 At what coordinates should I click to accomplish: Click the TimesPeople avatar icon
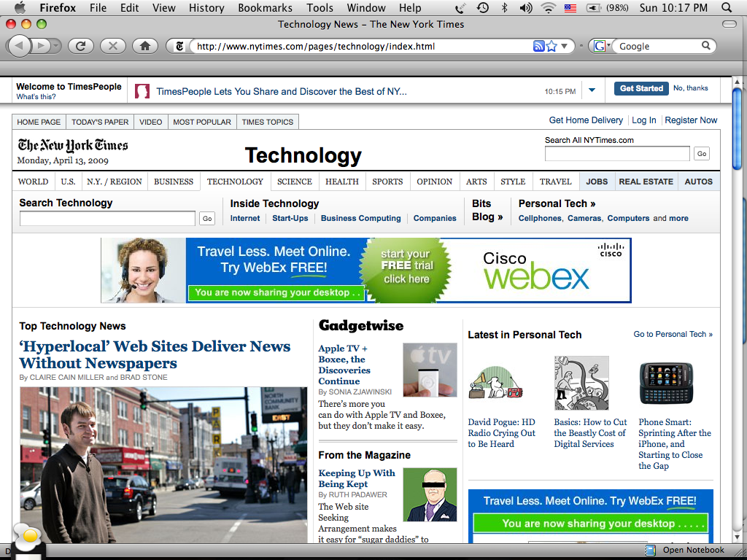click(142, 91)
